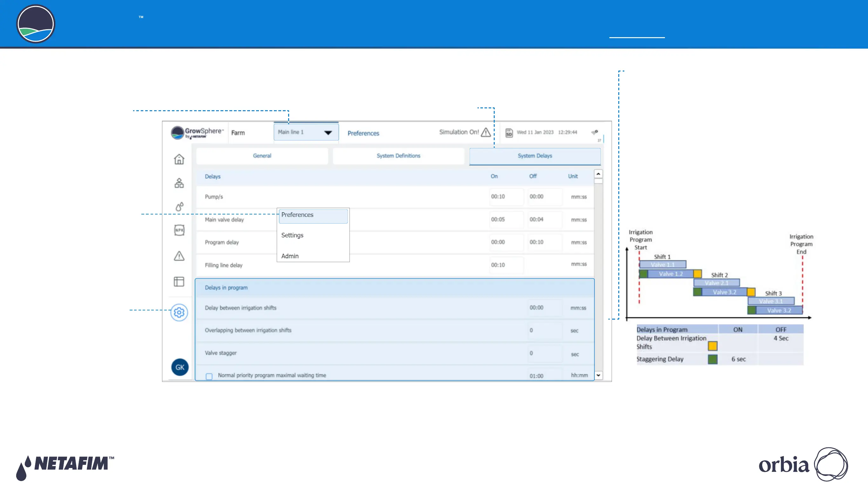The height and width of the screenshot is (488, 868).
Task: Click the Simulation On warning triangle
Action: 485,132
